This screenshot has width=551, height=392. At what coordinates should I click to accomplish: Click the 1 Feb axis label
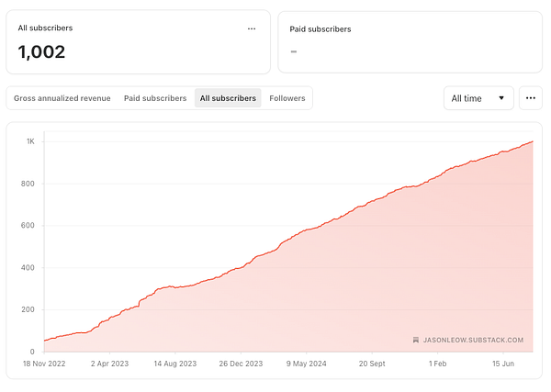(x=437, y=364)
